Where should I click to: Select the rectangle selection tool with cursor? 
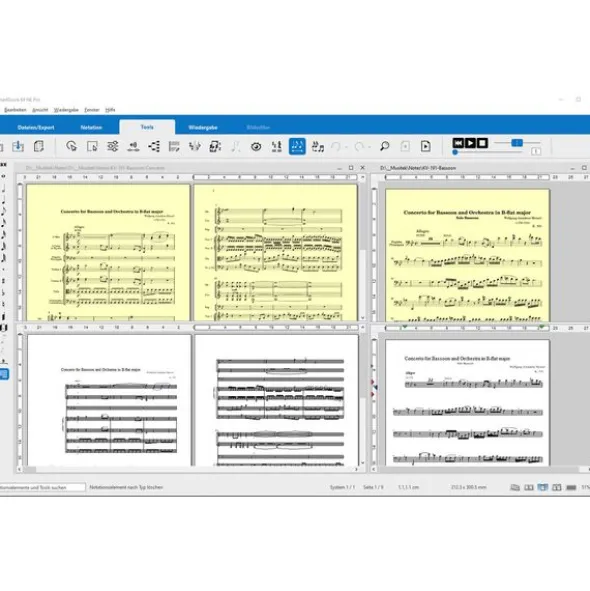pyautogui.click(x=92, y=146)
